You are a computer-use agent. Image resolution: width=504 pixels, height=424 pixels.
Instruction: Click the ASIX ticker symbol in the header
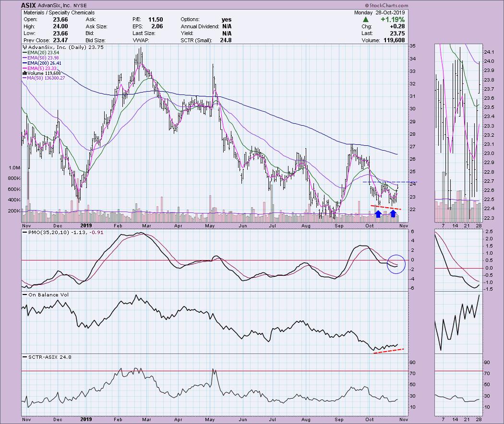click(28, 5)
